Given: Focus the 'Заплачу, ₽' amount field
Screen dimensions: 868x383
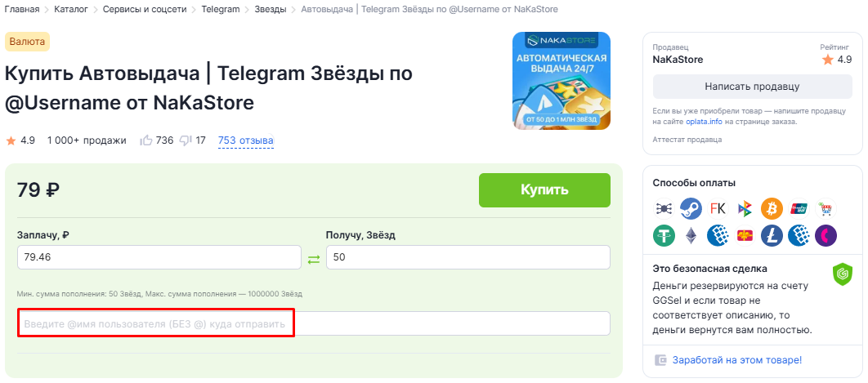Looking at the screenshot, I should [159, 257].
